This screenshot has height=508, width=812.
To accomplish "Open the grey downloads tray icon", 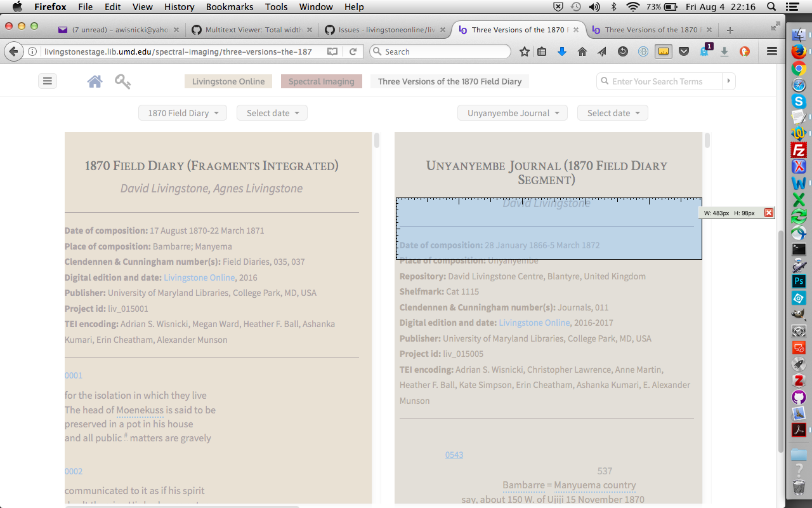I will point(724,52).
